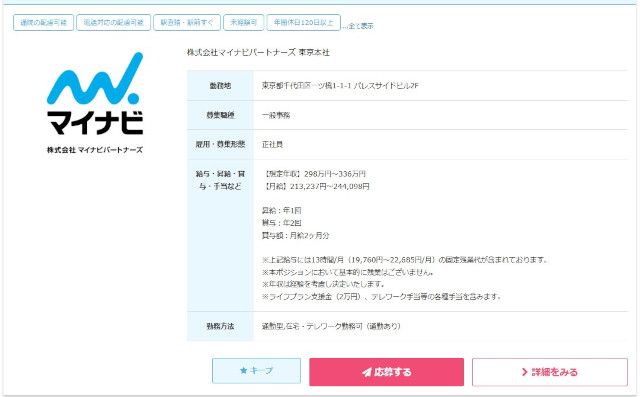Expand tags with 全て表示 link
The image size is (640, 397).
click(x=360, y=26)
